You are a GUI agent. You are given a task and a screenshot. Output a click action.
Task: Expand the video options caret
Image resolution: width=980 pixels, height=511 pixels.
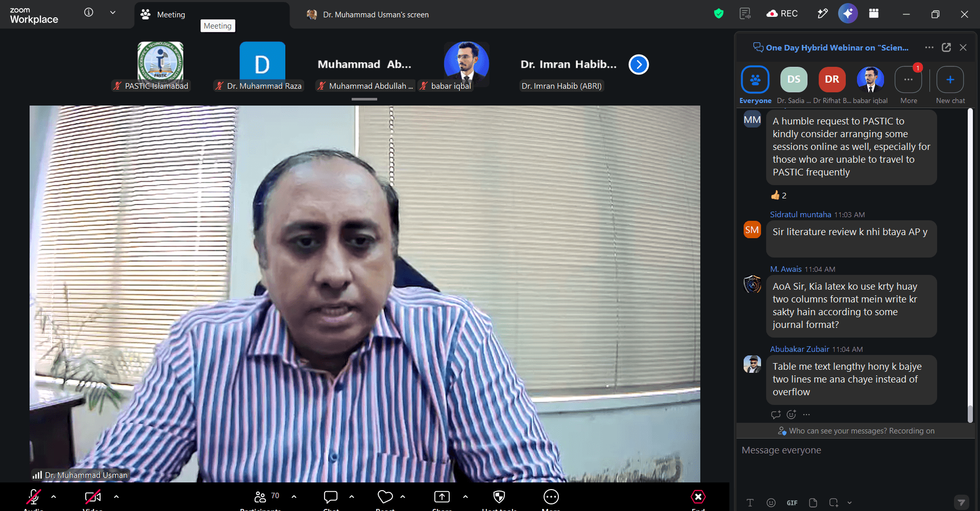(116, 496)
